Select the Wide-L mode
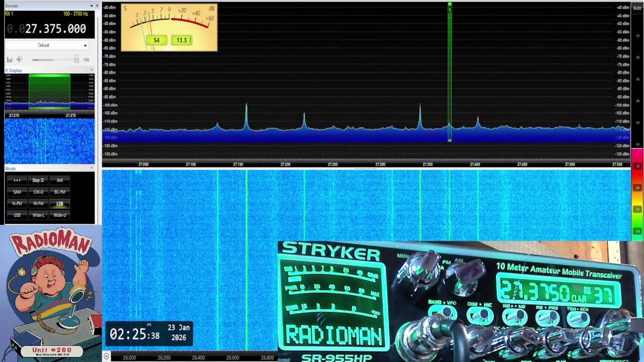Image resolution: width=644 pixels, height=362 pixels. coord(38,215)
